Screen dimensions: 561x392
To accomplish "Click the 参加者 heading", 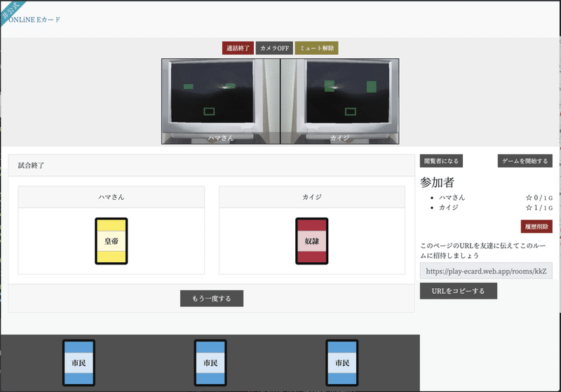I will pos(437,182).
